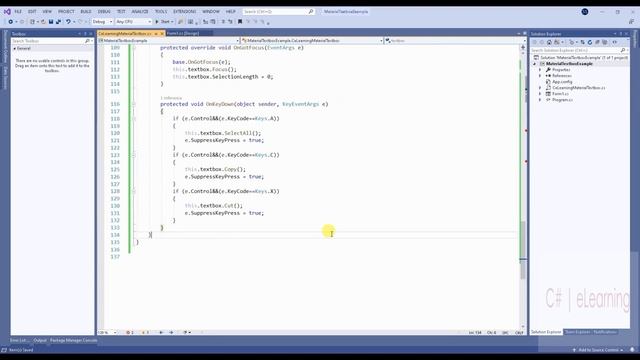Toggle the bookmark icon in toolbar
640x360 pixels.
tap(240, 22)
